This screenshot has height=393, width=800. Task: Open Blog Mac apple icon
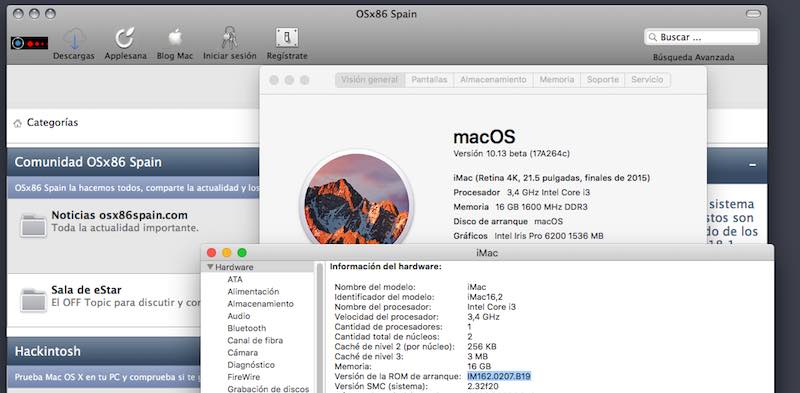click(x=175, y=38)
